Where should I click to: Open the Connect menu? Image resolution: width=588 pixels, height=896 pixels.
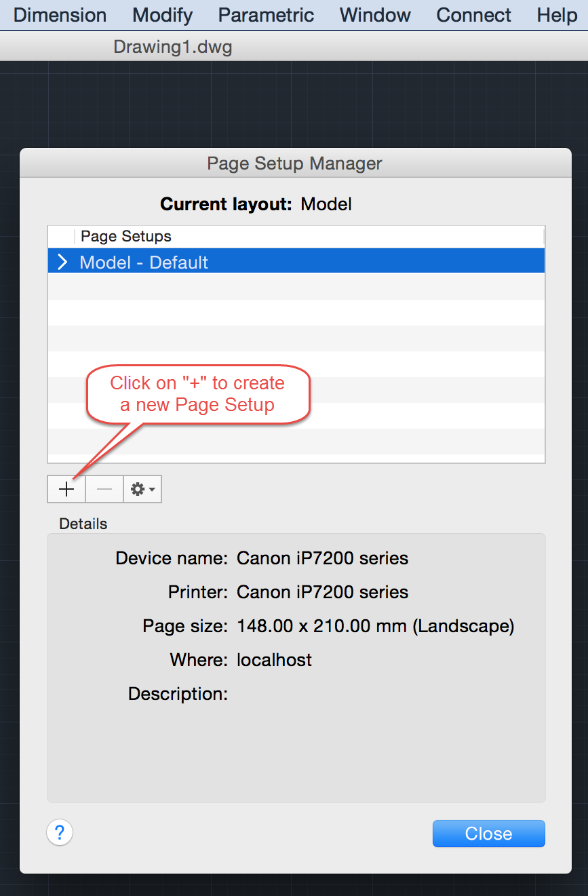point(474,15)
